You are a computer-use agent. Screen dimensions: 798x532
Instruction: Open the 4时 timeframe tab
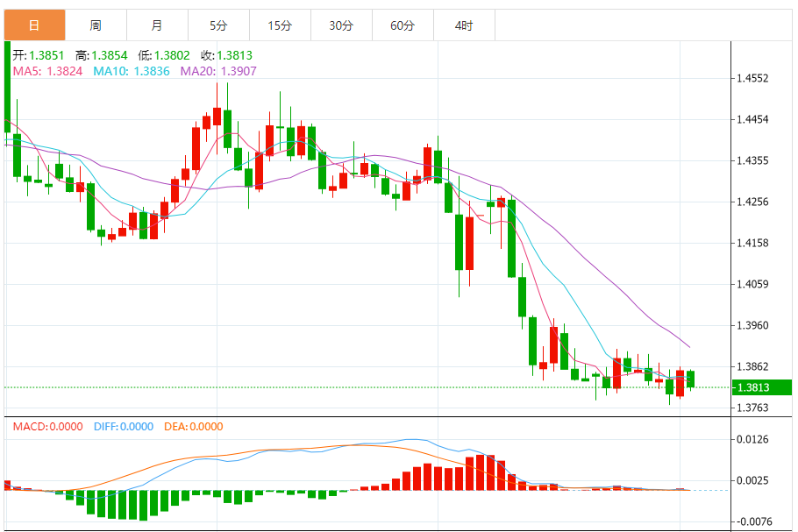click(464, 25)
